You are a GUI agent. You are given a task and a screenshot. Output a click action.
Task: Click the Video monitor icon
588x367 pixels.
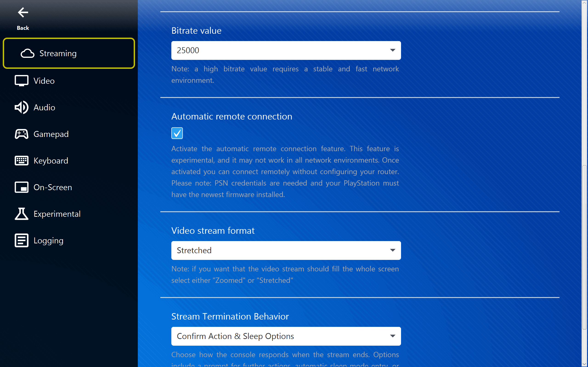21,81
